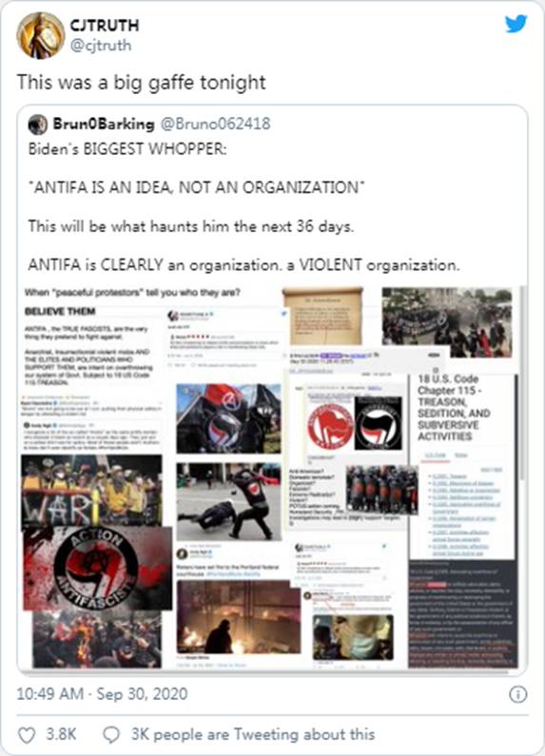View 3K people are Tweeting about this
This screenshot has width=545, height=756.
(x=253, y=734)
